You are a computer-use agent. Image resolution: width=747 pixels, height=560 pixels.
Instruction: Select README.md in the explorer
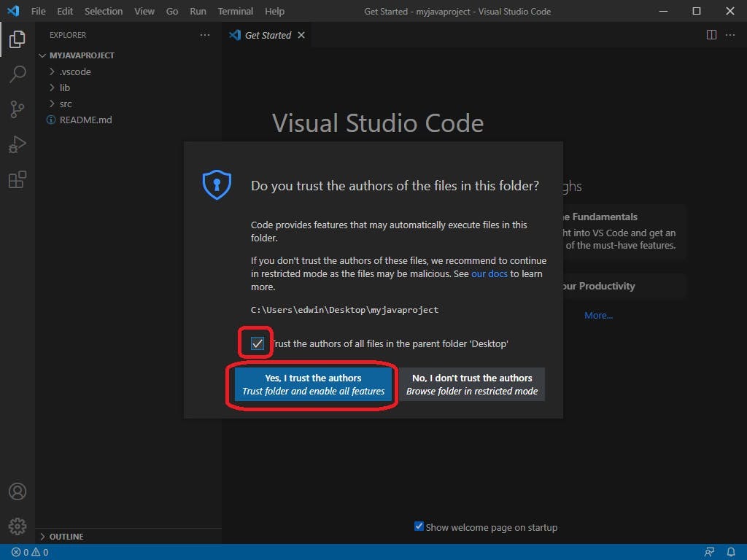[85, 120]
